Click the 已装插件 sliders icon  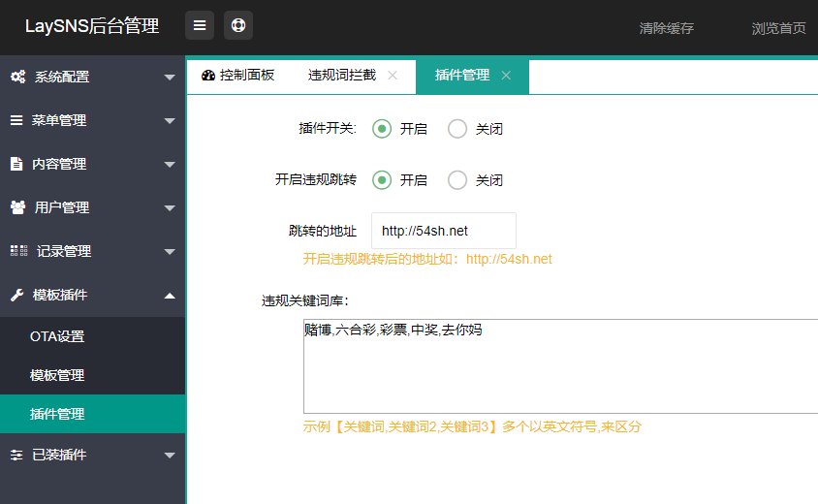click(x=16, y=455)
